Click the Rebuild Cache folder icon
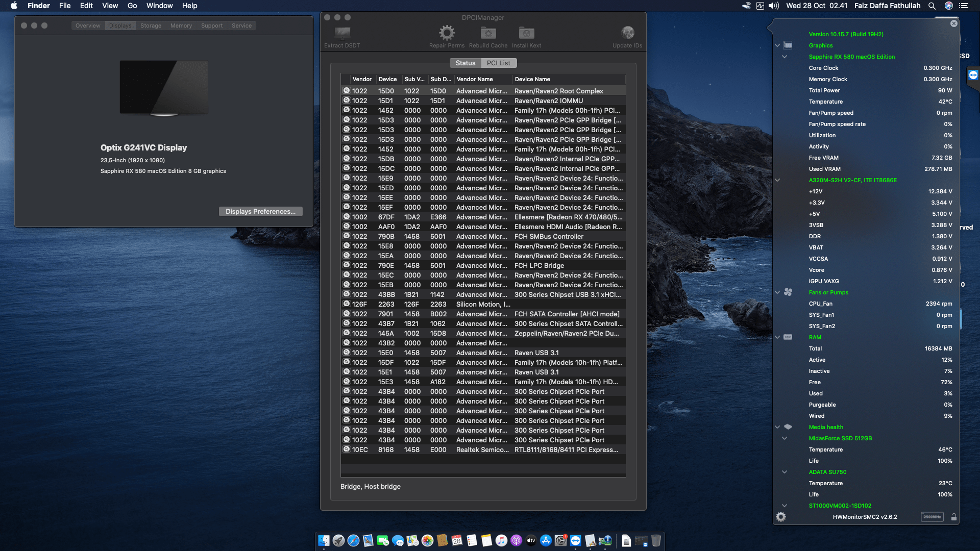Screen dimensions: 980x551 tap(488, 33)
